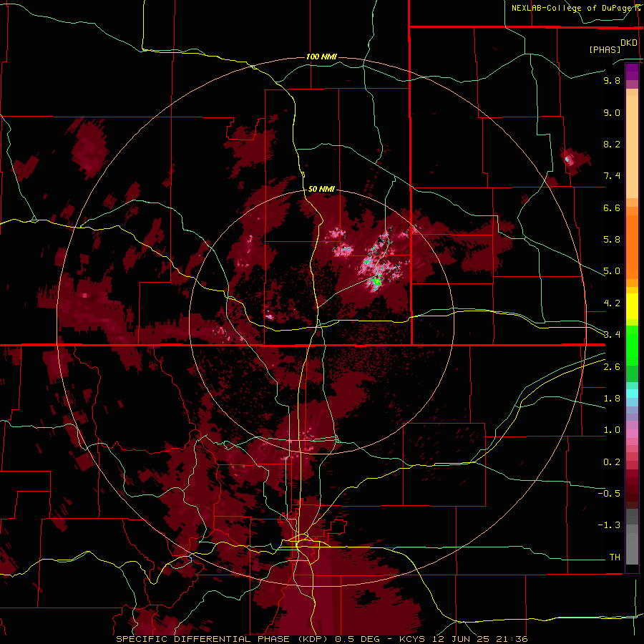Viewport: 644px width, 644px height.
Task: Pick the pink band on the color bar
Action: (632, 434)
